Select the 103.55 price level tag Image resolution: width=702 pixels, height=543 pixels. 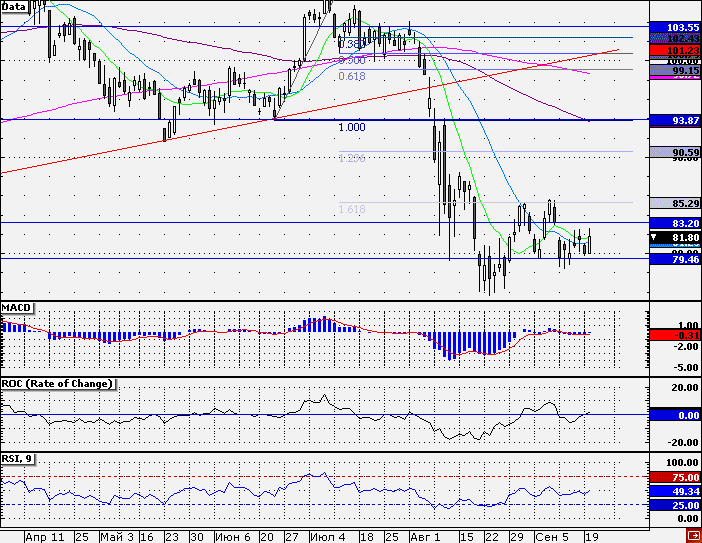click(x=672, y=26)
